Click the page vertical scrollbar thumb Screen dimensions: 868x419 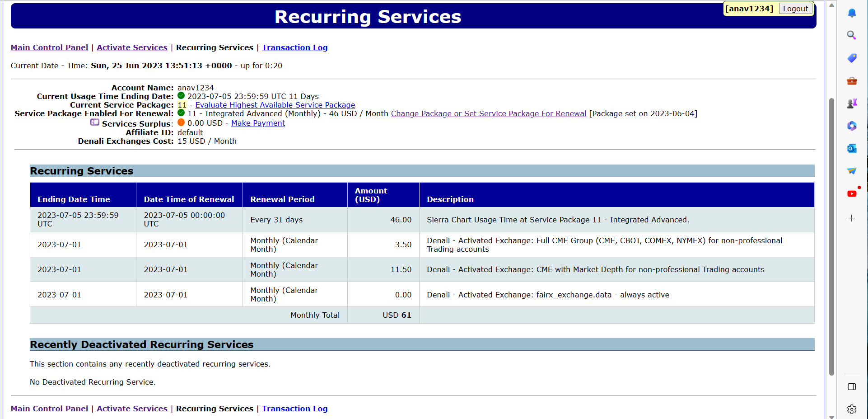[831, 237]
